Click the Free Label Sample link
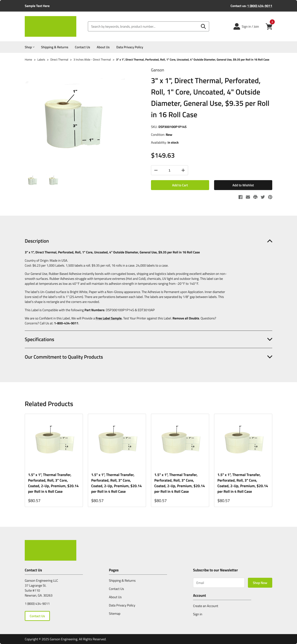The width and height of the screenshot is (297, 644). pyautogui.click(x=109, y=318)
